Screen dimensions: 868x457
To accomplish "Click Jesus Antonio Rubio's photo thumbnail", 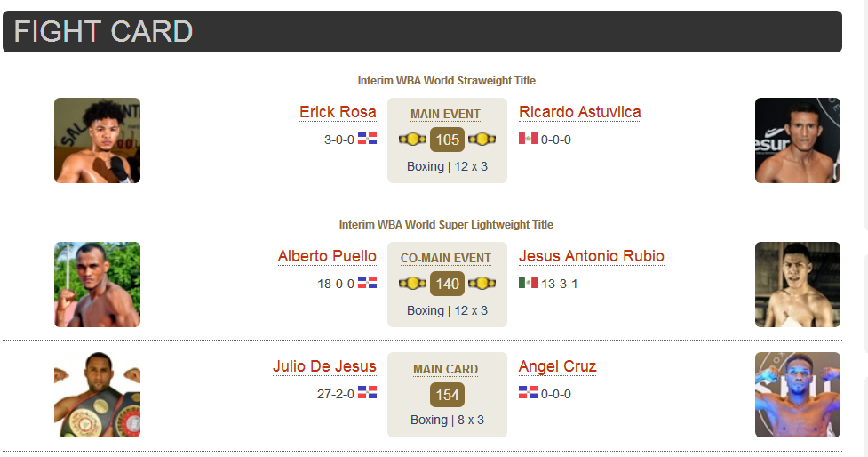I will pos(798,285).
